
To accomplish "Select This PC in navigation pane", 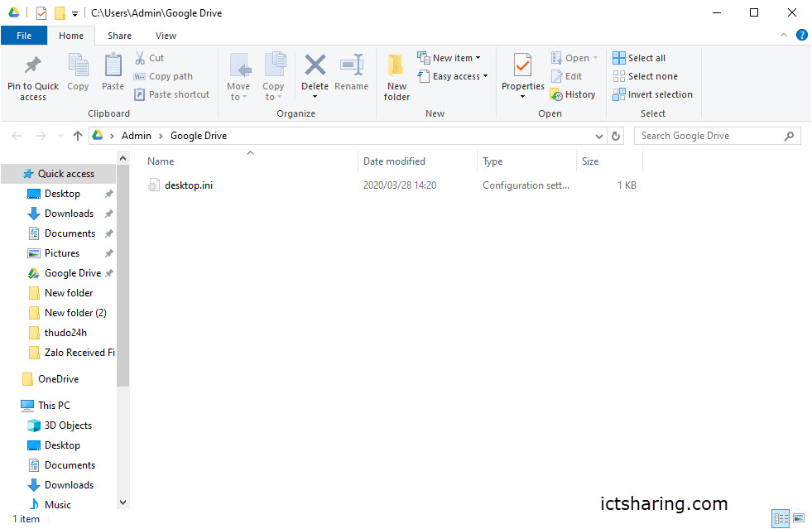I will [x=54, y=405].
